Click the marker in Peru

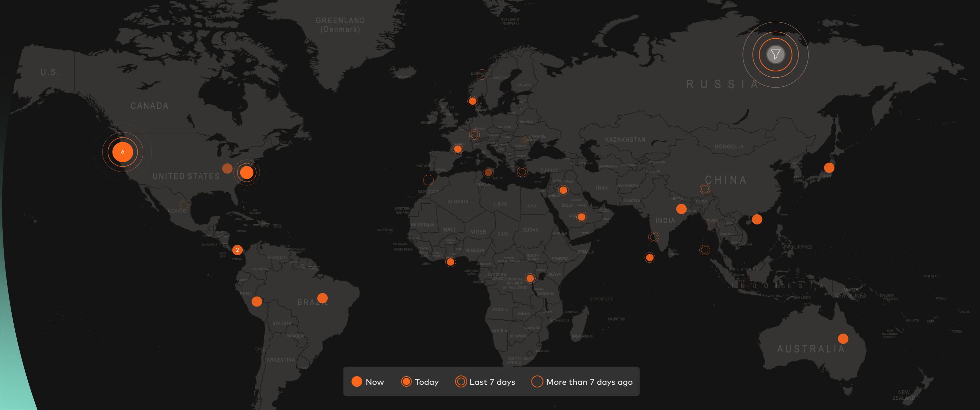(x=257, y=302)
